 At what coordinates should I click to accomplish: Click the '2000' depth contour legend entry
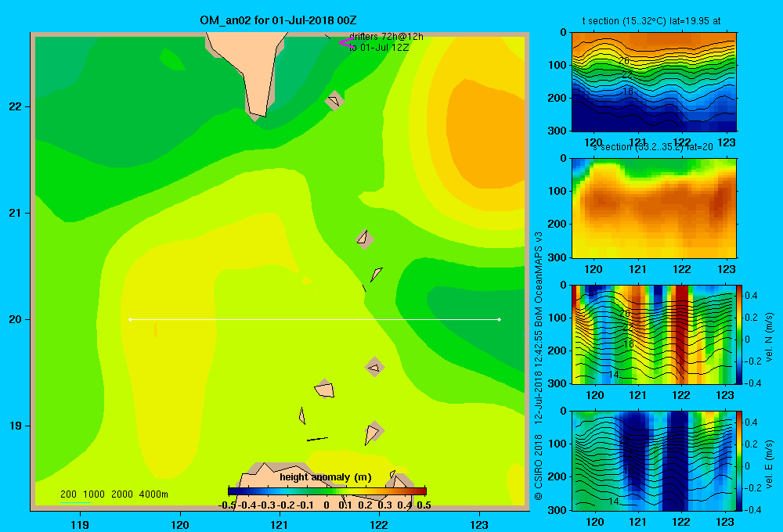point(122,494)
